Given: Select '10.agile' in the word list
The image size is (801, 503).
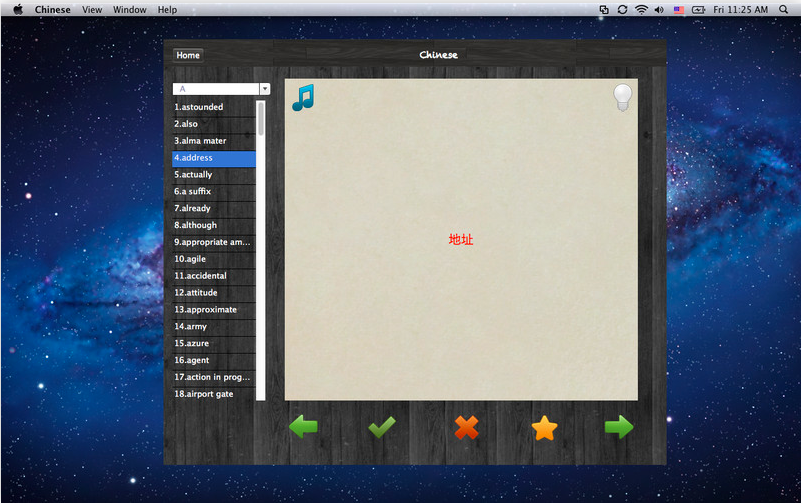Looking at the screenshot, I should [x=214, y=258].
